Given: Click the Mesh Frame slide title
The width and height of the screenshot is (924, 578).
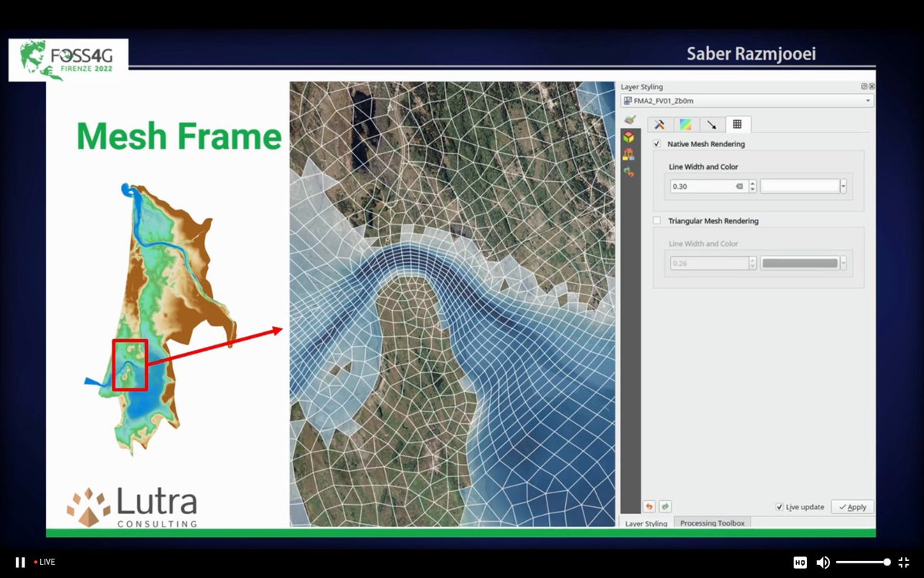Looking at the screenshot, I should (179, 136).
